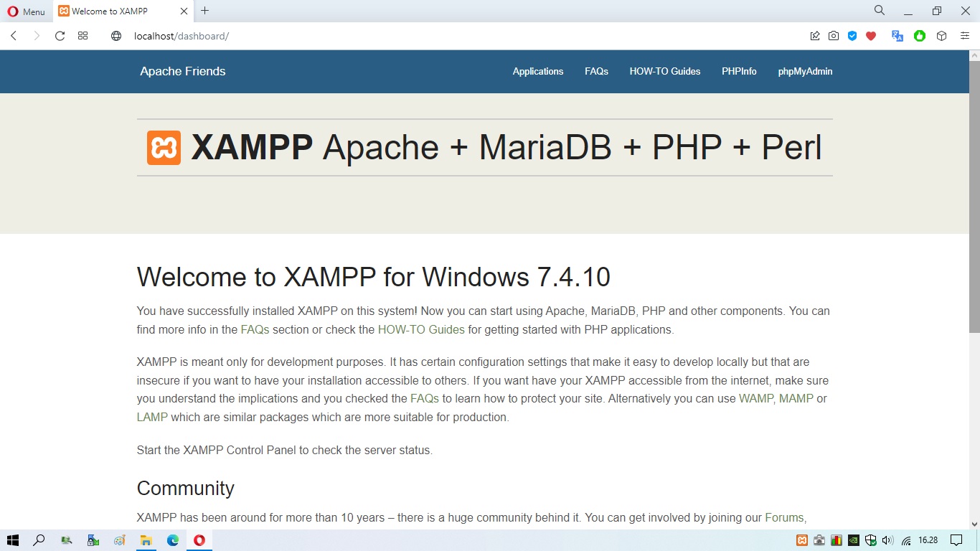980x551 pixels.
Task: Click the Community heading
Action: [186, 489]
